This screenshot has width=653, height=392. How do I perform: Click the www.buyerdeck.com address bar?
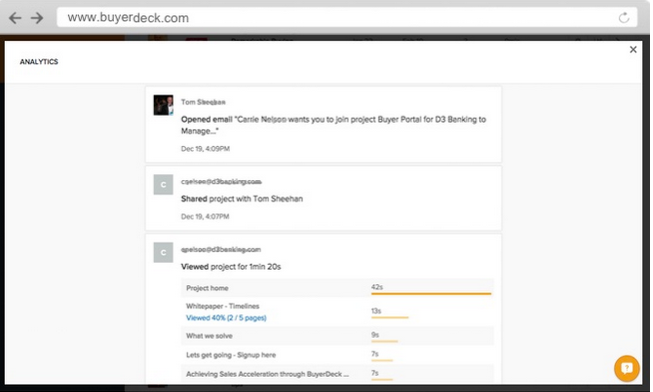346,17
